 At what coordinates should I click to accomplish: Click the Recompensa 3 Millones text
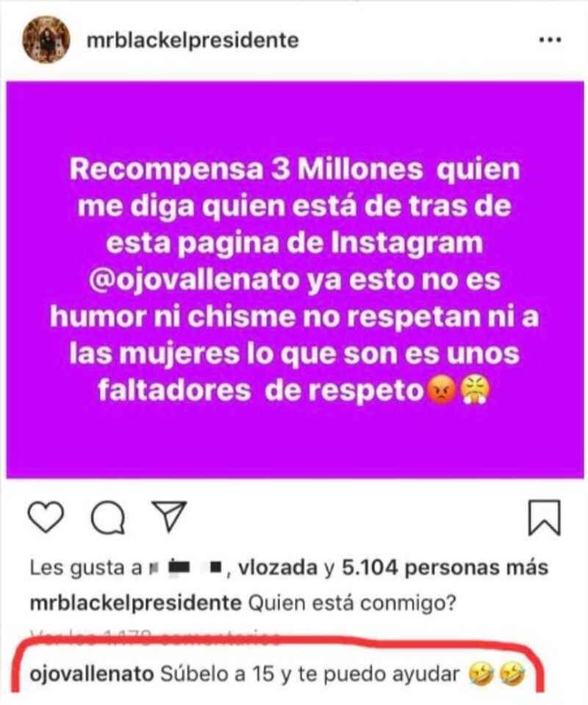(x=246, y=170)
